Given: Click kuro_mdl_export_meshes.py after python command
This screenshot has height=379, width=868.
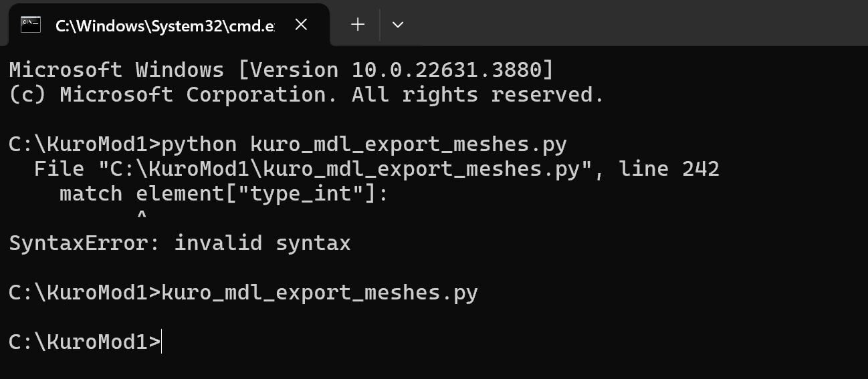Looking at the screenshot, I should pos(408,145).
